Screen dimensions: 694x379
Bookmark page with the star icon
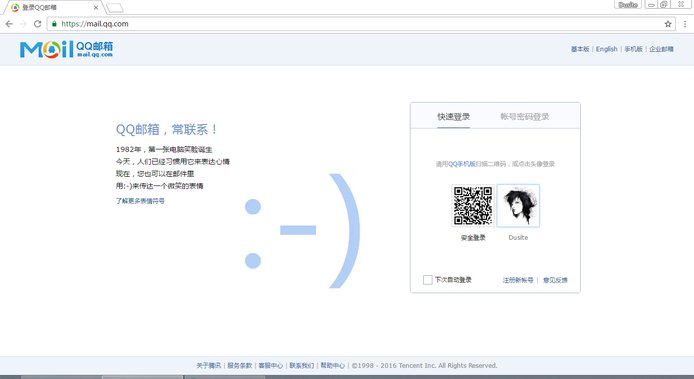coord(668,24)
